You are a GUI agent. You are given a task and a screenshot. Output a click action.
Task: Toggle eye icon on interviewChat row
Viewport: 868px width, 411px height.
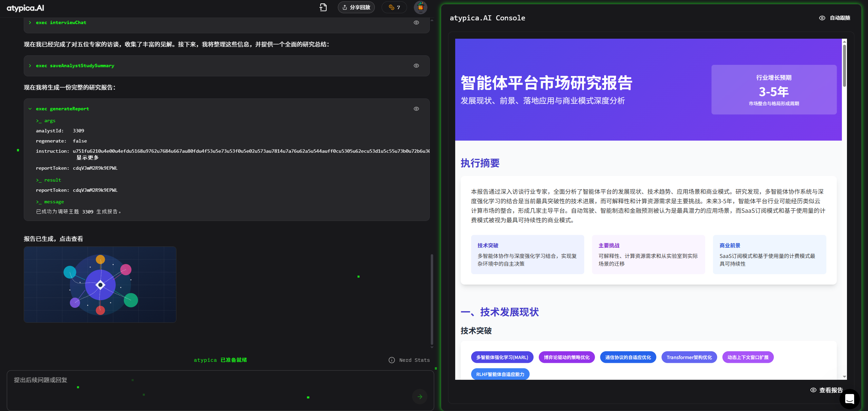coord(416,23)
